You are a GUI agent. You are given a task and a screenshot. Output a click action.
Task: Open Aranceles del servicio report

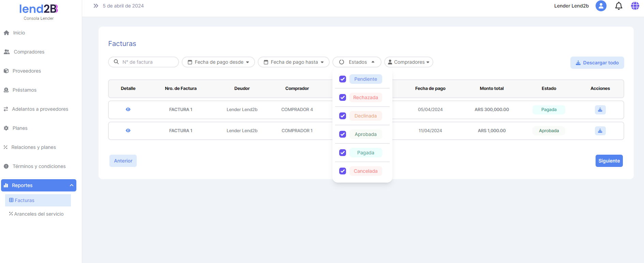[39, 214]
